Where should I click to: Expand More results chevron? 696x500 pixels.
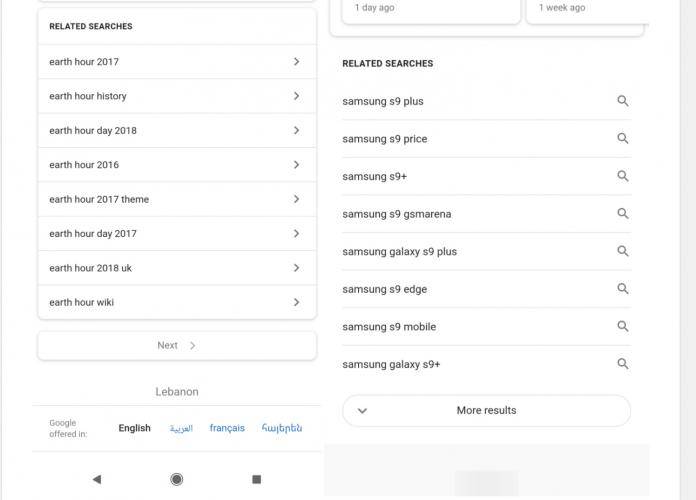point(362,411)
